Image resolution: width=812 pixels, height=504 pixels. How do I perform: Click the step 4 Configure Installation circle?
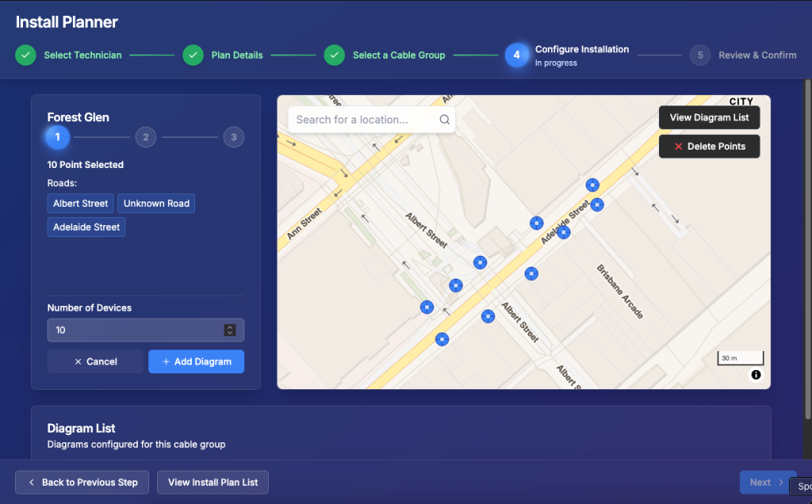[x=516, y=55]
